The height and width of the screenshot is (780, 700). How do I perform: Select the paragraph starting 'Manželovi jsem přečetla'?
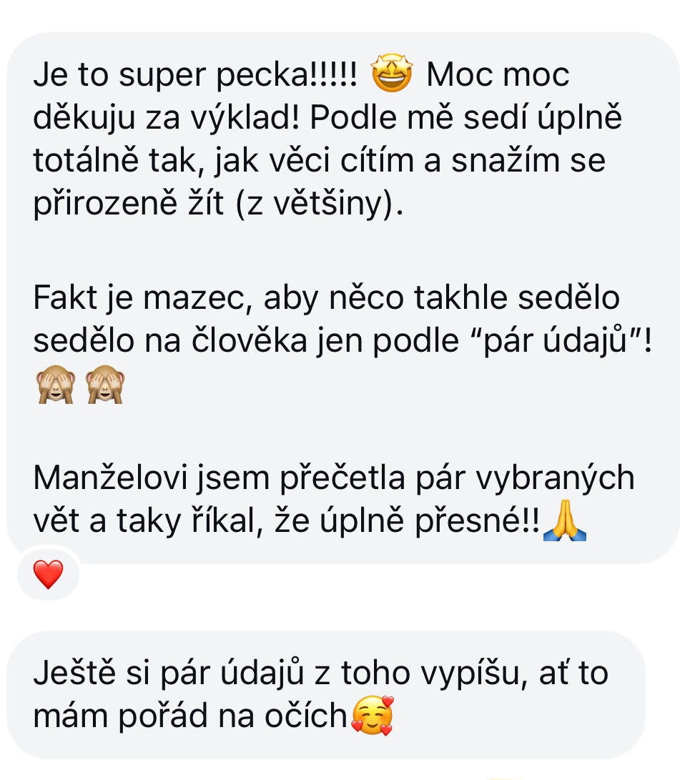[334, 500]
